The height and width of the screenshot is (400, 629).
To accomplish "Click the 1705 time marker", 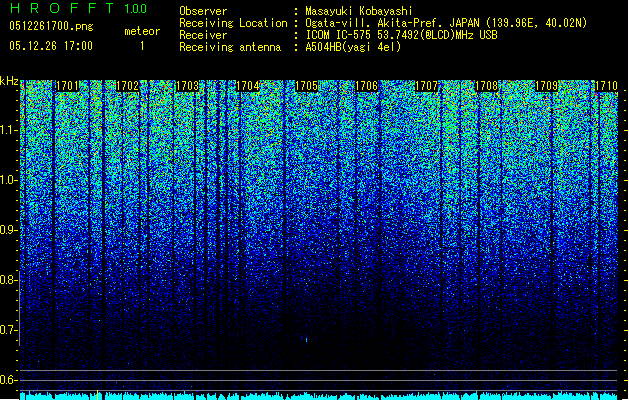I will point(306,86).
